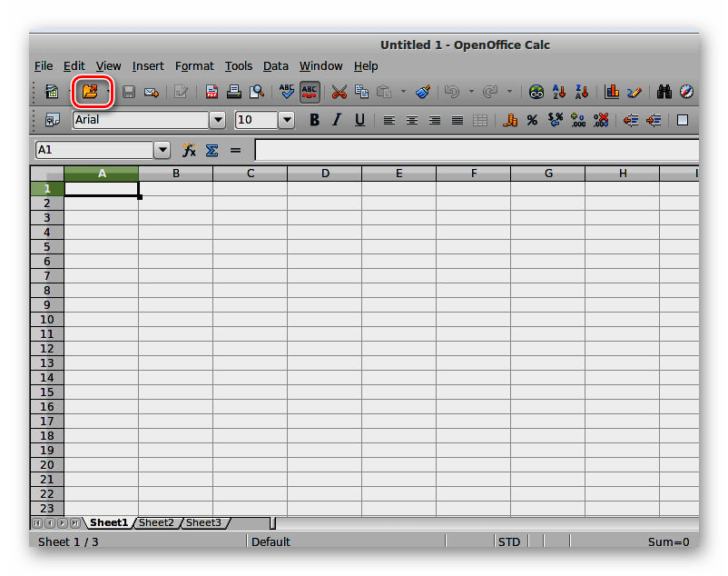Toggle AutoSpellcheck ABC wavy underline icon

[310, 92]
